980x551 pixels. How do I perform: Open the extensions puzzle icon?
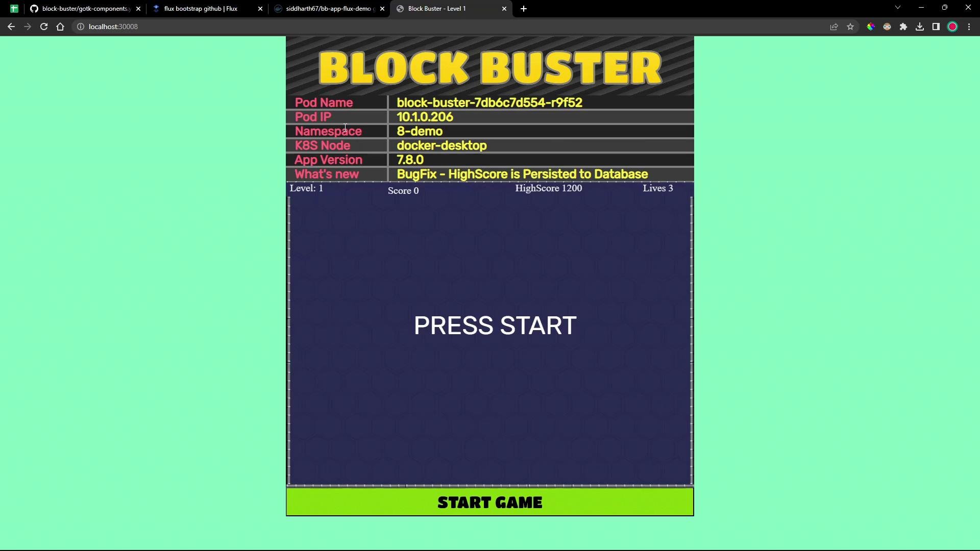(x=903, y=27)
